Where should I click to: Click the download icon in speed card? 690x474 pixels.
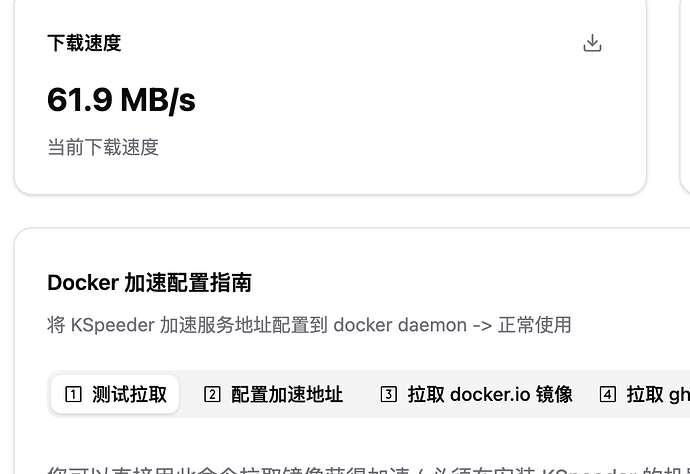(x=592, y=43)
